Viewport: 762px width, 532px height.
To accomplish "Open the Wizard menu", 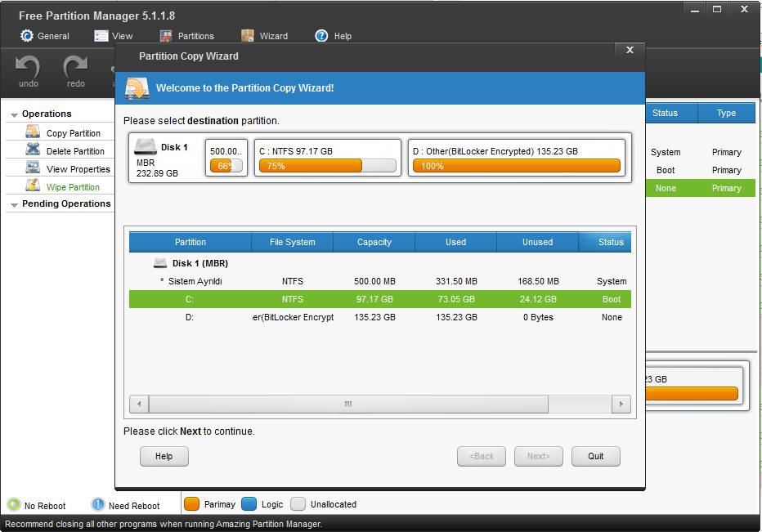I will click(x=264, y=36).
